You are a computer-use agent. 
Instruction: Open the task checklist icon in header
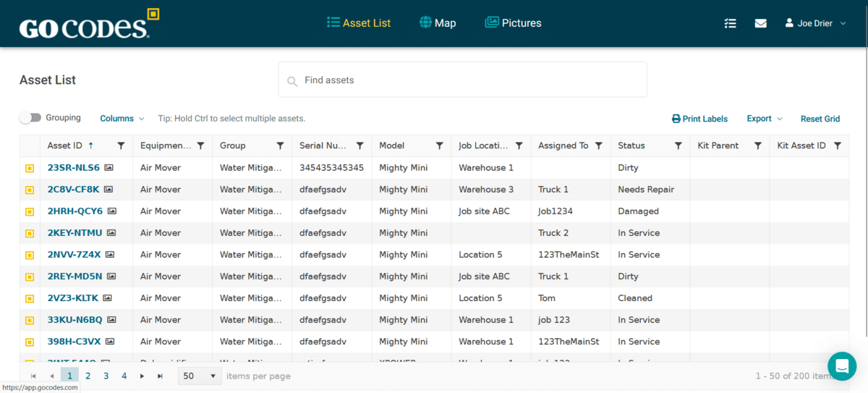(x=730, y=23)
